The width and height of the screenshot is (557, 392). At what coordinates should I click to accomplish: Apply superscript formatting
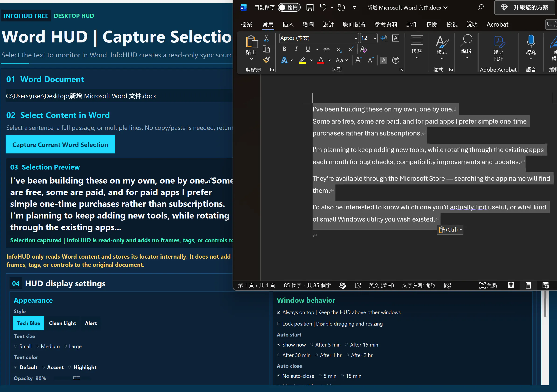coord(351,49)
